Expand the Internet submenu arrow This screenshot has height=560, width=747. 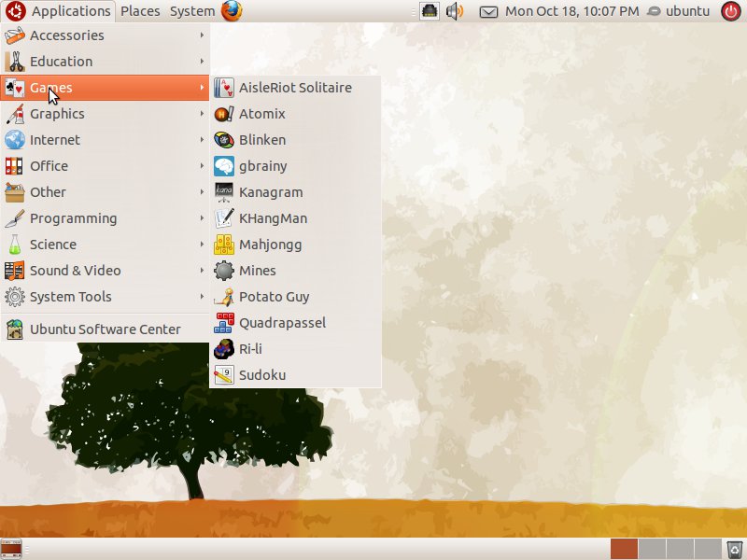pos(202,140)
